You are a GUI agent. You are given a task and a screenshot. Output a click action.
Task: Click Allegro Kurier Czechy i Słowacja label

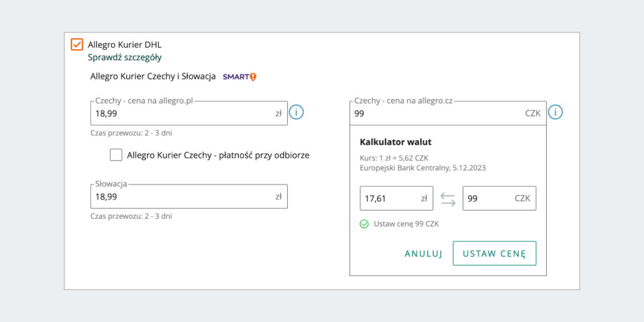coord(153,76)
